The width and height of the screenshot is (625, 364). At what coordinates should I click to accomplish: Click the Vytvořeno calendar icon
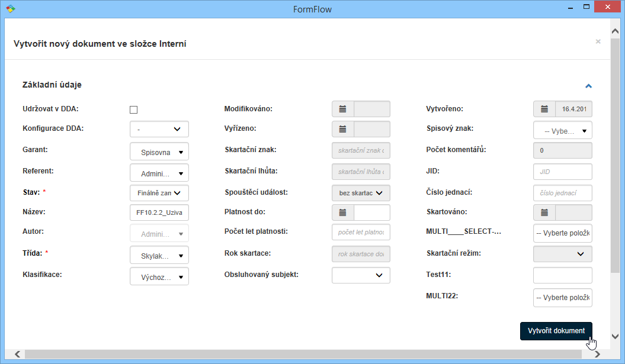pyautogui.click(x=544, y=109)
